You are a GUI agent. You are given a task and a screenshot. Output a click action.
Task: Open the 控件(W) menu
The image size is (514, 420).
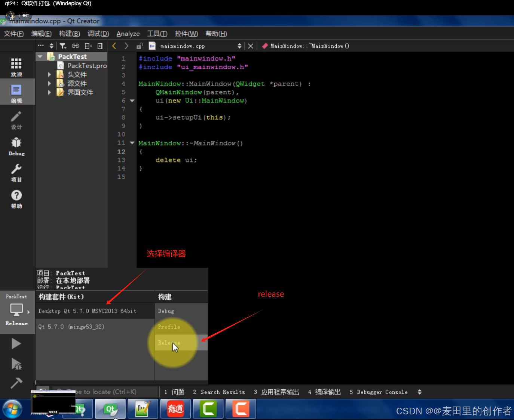click(186, 34)
